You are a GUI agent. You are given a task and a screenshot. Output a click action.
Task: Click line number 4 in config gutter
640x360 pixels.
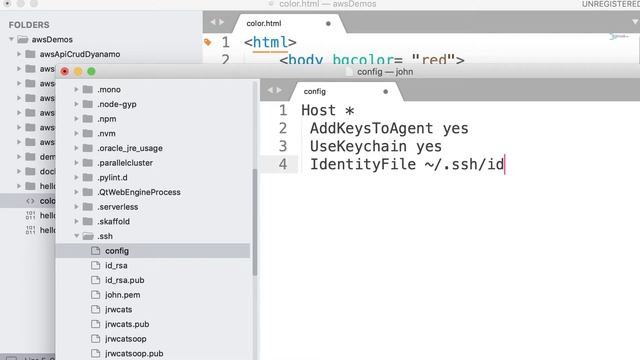tap(283, 164)
